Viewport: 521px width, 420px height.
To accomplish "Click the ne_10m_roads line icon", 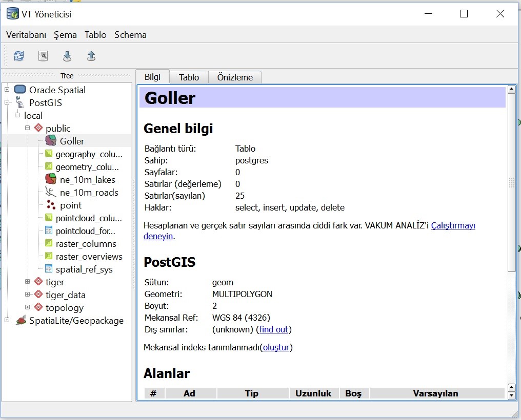I will 51,192.
